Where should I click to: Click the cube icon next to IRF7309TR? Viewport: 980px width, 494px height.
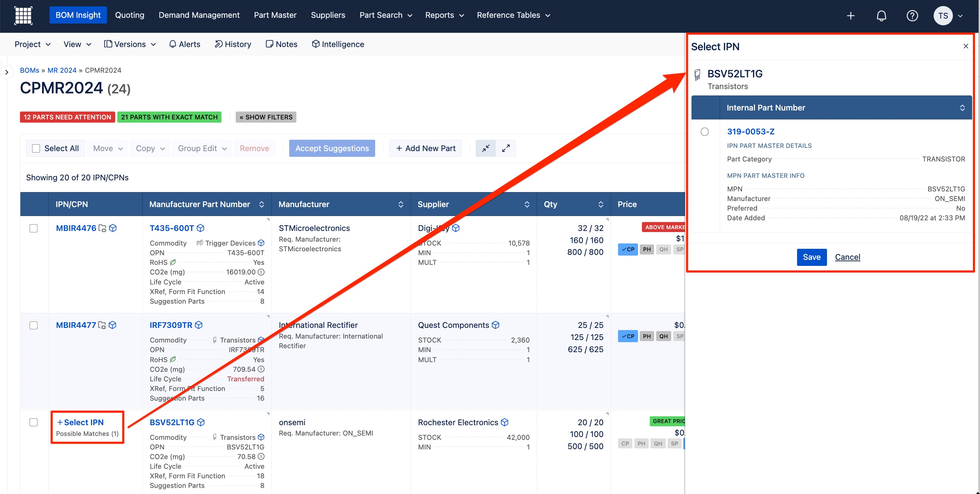[199, 325]
